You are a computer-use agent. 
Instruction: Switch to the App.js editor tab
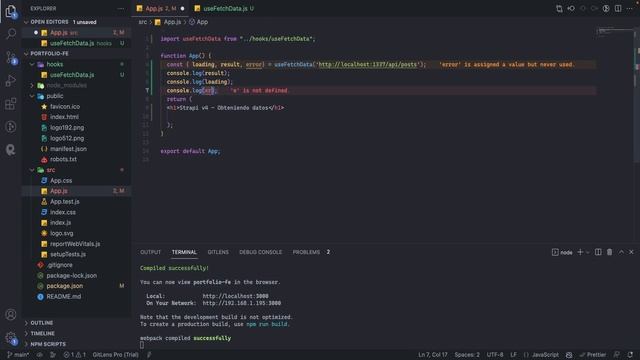click(160, 9)
